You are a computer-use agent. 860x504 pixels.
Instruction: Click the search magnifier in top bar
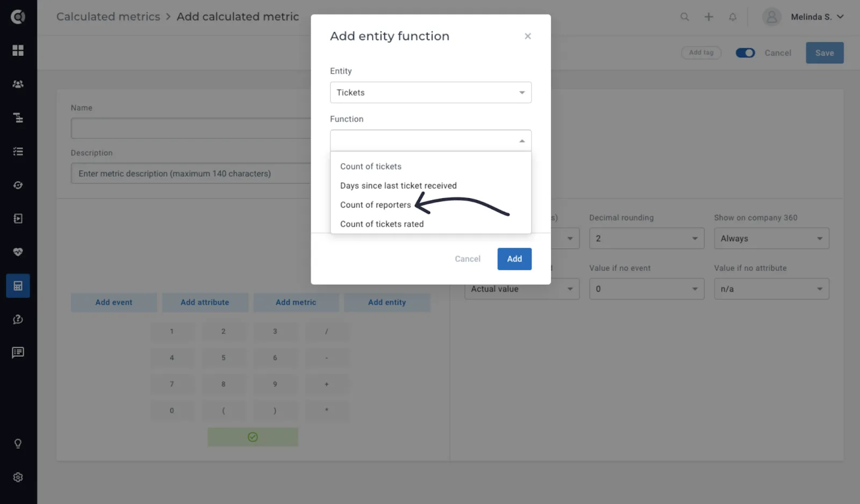[684, 17]
